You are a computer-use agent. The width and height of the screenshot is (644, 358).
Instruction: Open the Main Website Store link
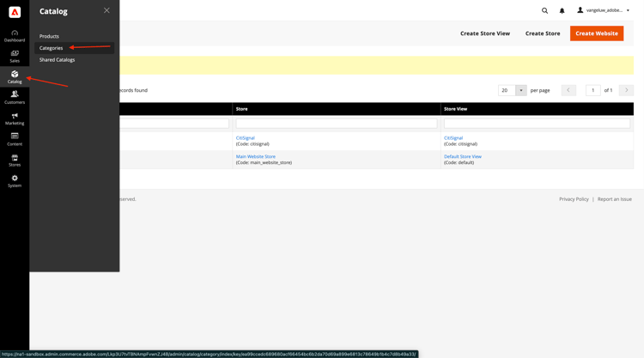pyautogui.click(x=256, y=156)
